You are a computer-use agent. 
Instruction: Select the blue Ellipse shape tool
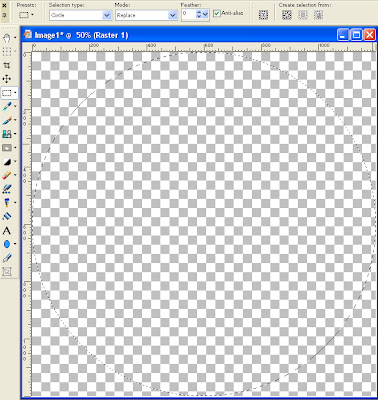(6, 244)
